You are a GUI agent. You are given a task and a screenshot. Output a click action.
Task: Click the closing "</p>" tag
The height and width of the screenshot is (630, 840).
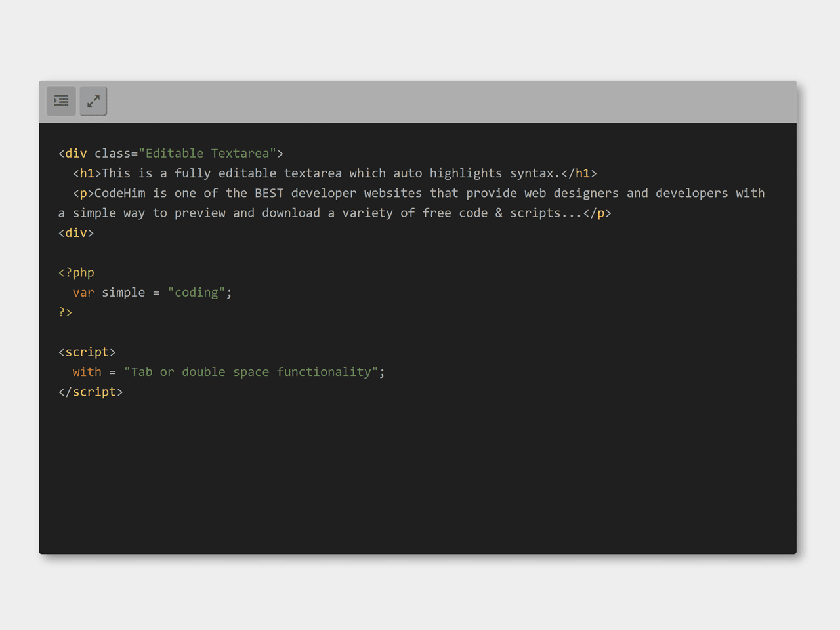[597, 213]
